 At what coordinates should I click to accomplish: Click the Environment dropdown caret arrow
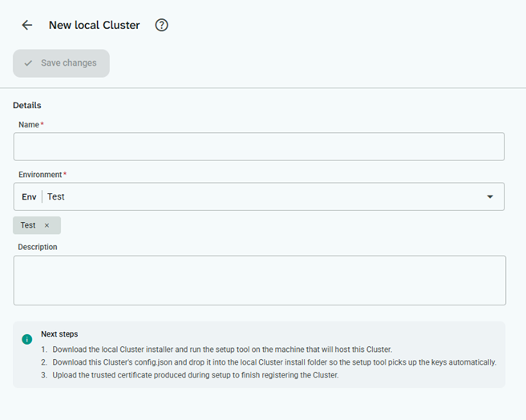[x=490, y=197]
